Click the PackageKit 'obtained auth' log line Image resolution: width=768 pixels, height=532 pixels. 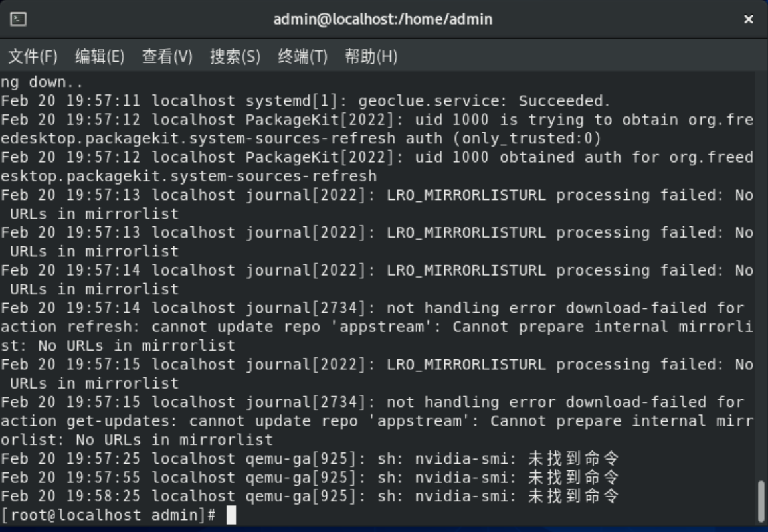click(376, 157)
